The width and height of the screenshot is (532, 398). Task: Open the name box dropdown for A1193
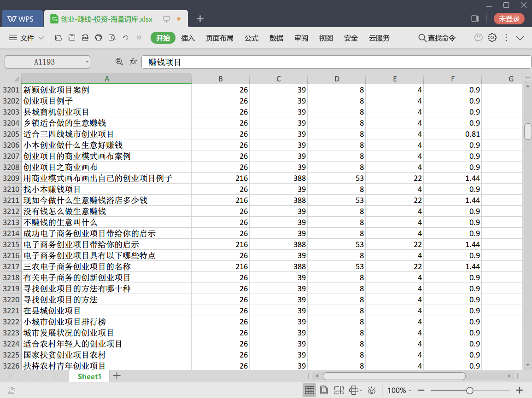click(x=87, y=62)
